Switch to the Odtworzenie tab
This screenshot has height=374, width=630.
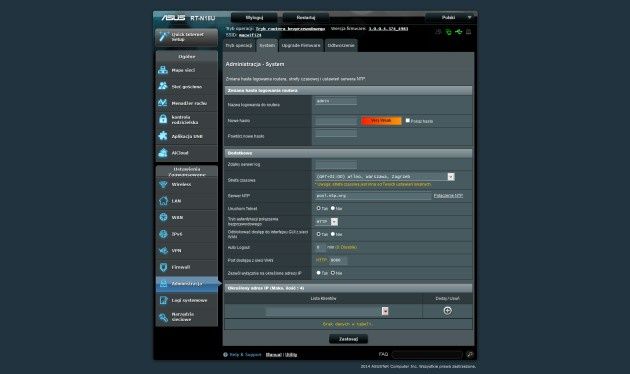click(341, 45)
